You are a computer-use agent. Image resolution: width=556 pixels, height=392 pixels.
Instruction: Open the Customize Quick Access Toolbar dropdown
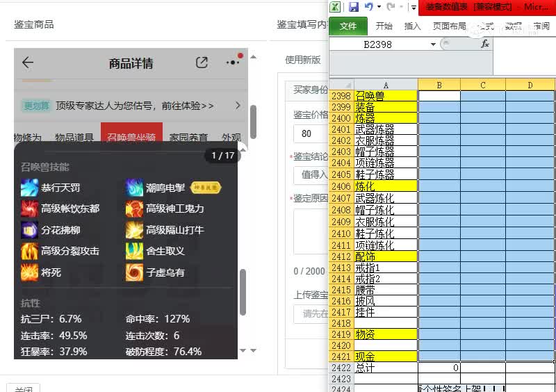414,7
